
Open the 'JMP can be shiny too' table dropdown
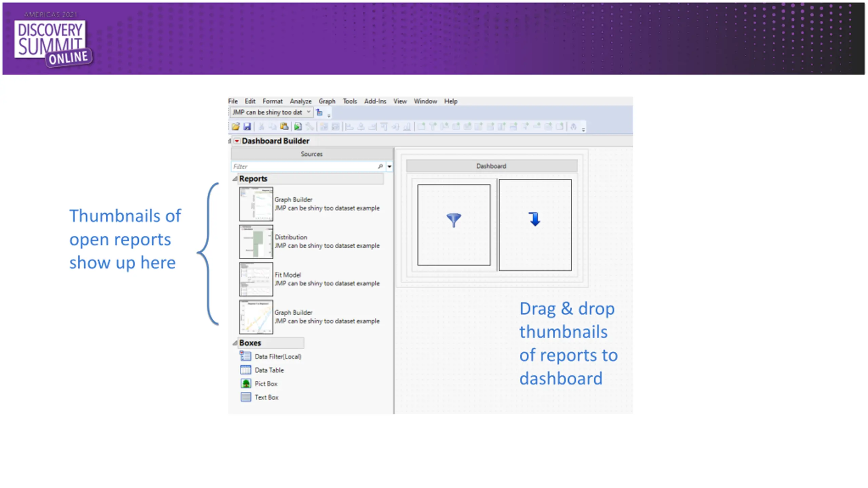pyautogui.click(x=308, y=112)
